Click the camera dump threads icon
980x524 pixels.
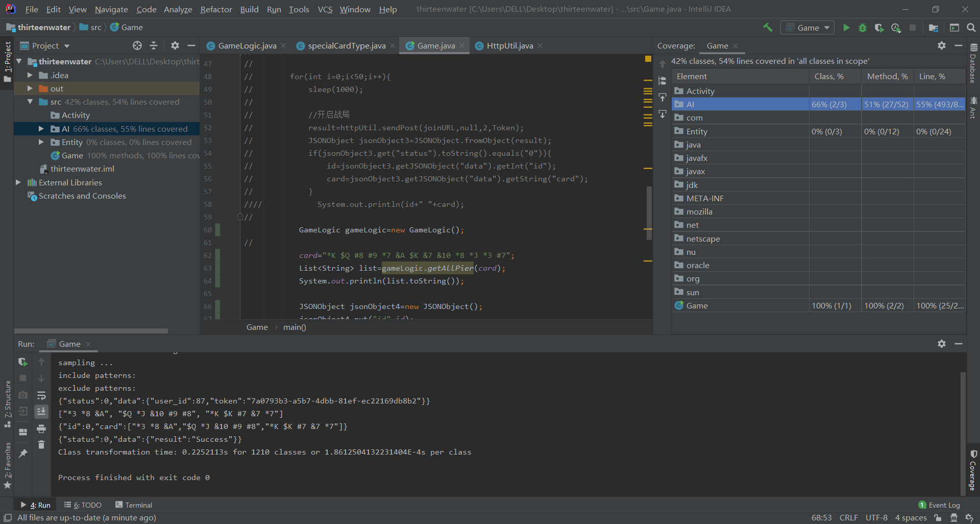[23, 395]
